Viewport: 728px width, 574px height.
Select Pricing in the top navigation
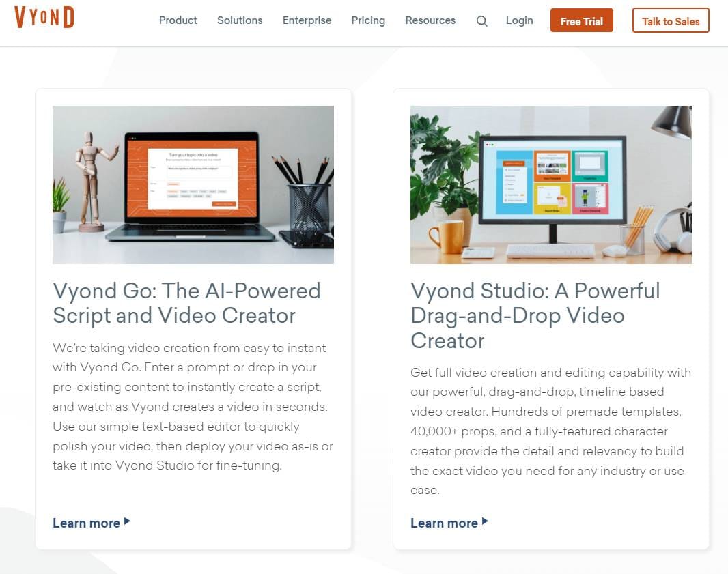pos(368,20)
